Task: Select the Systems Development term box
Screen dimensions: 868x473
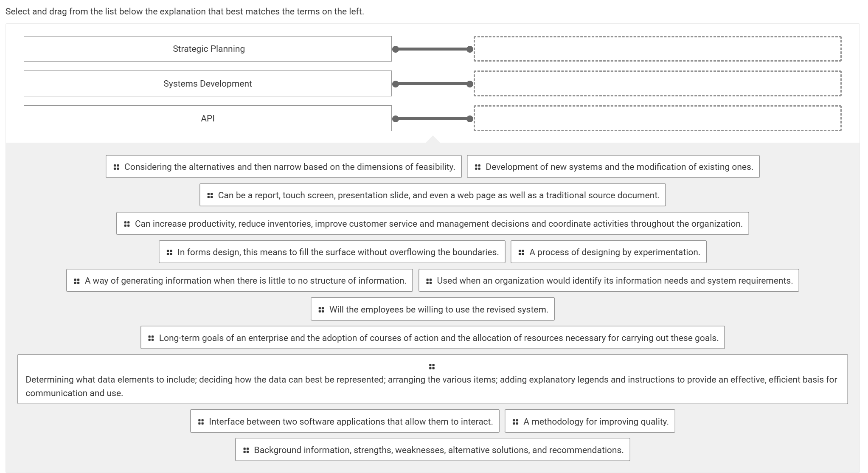Action: pos(208,83)
